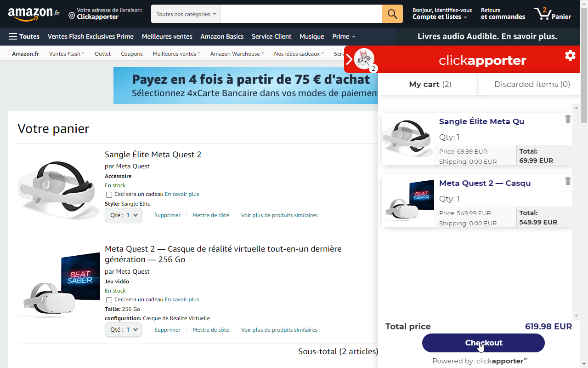Open the Panier cart icon in header
The height and width of the screenshot is (368, 588).
tap(553, 14)
